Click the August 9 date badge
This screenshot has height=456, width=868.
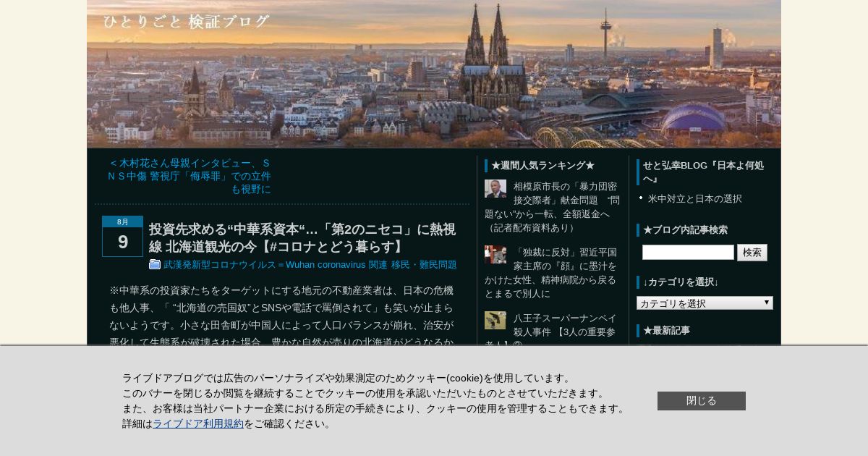(123, 236)
